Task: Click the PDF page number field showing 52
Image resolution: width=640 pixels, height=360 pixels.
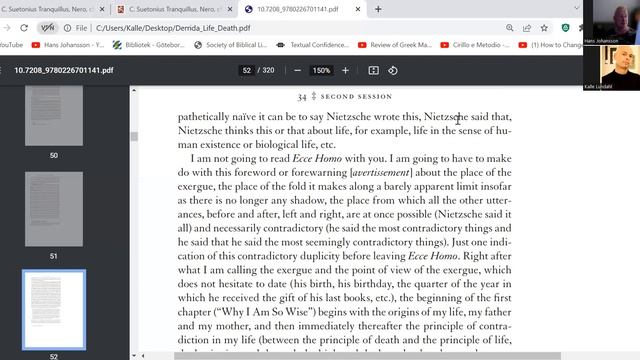Action: point(247,70)
